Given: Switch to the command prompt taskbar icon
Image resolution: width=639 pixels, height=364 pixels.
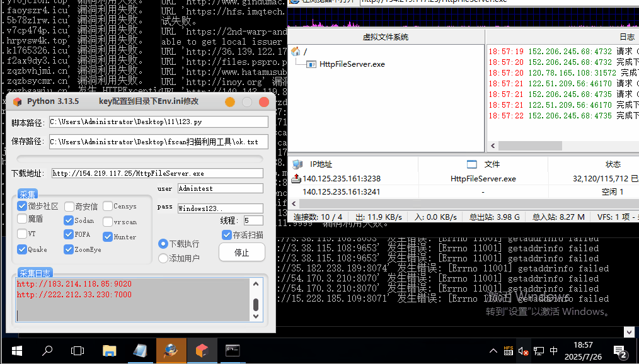Looking at the screenshot, I should click(x=233, y=351).
